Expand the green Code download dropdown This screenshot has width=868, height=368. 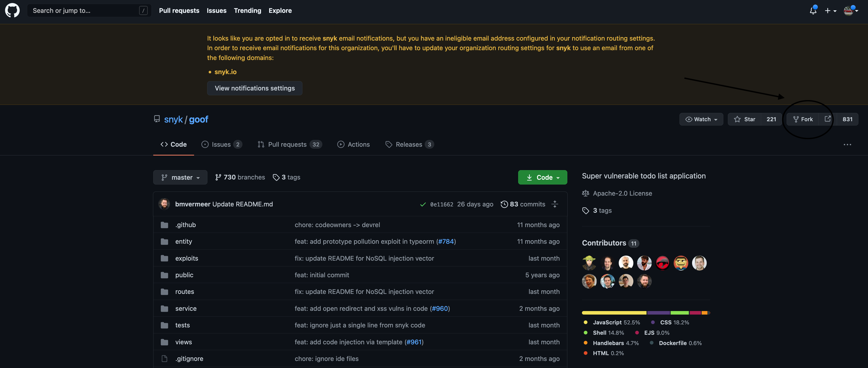(x=542, y=178)
